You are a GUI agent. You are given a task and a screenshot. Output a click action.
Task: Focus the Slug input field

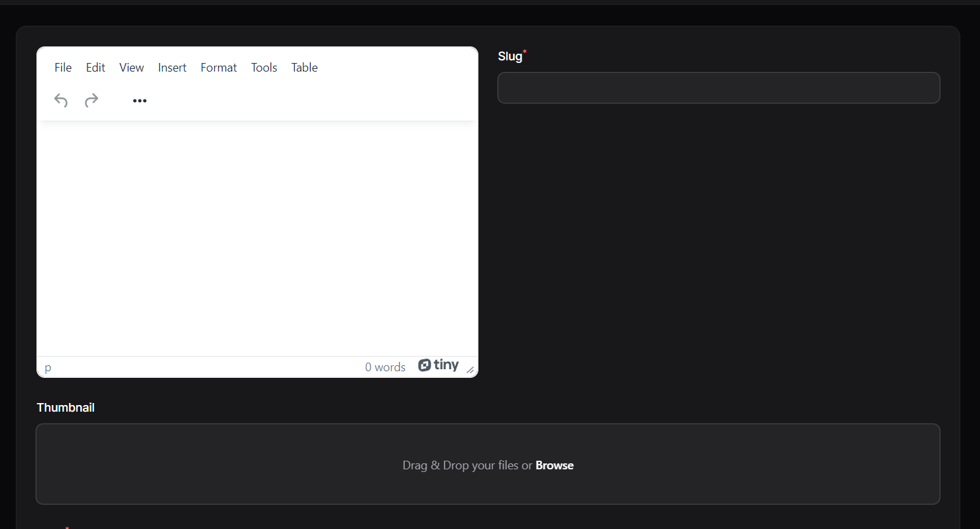point(718,88)
